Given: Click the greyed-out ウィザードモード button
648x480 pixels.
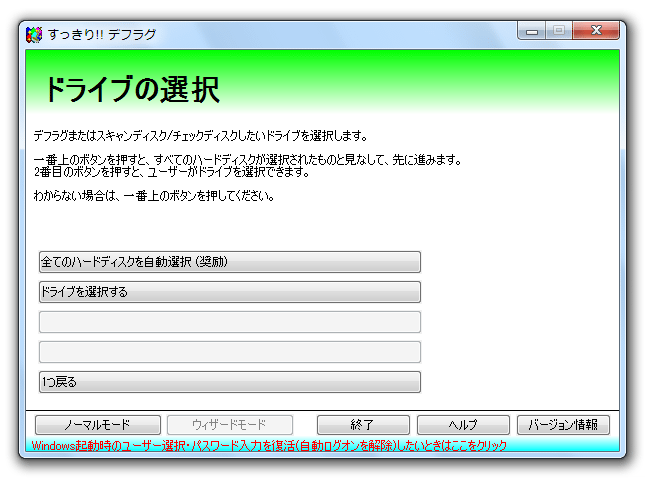Looking at the screenshot, I should click(x=230, y=425).
